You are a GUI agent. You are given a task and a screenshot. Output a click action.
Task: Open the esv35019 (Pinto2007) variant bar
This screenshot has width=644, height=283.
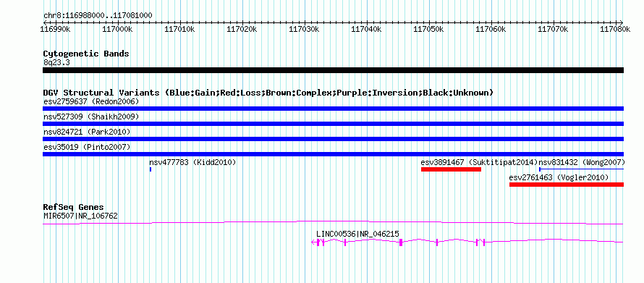[333, 154]
